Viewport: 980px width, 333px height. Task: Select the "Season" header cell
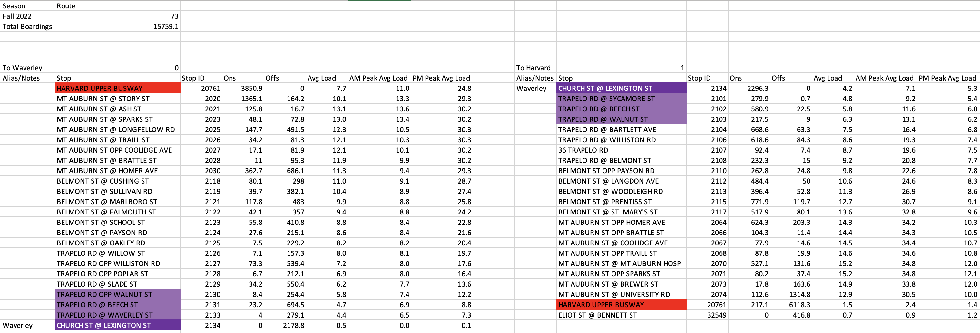pyautogui.click(x=27, y=6)
